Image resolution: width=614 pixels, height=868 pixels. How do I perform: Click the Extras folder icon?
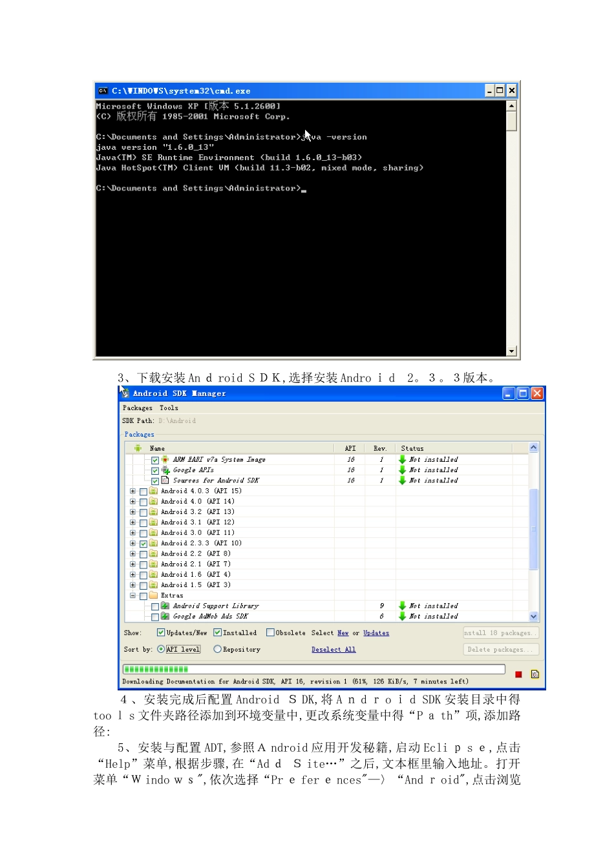pyautogui.click(x=153, y=595)
